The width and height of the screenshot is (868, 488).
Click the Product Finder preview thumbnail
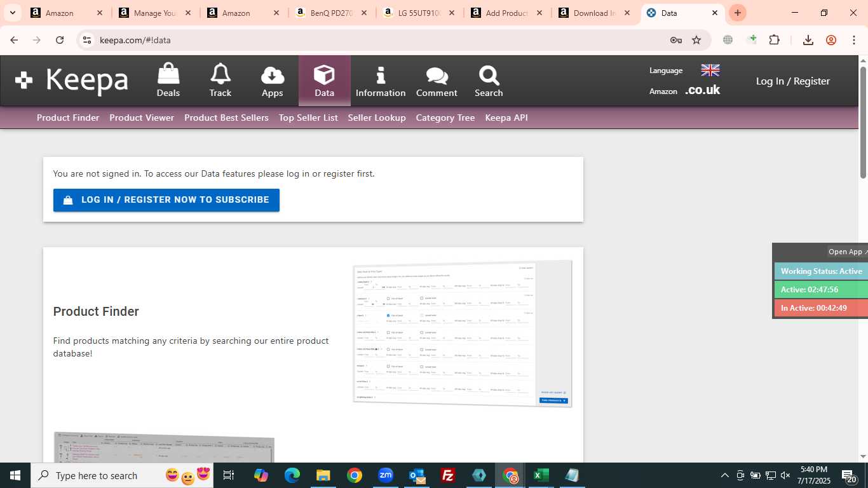point(463,334)
